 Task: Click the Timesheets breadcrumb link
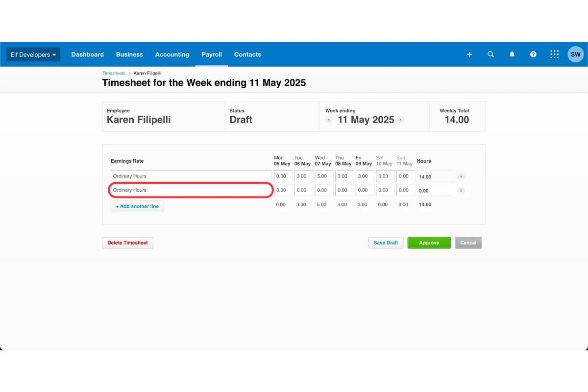coord(114,73)
